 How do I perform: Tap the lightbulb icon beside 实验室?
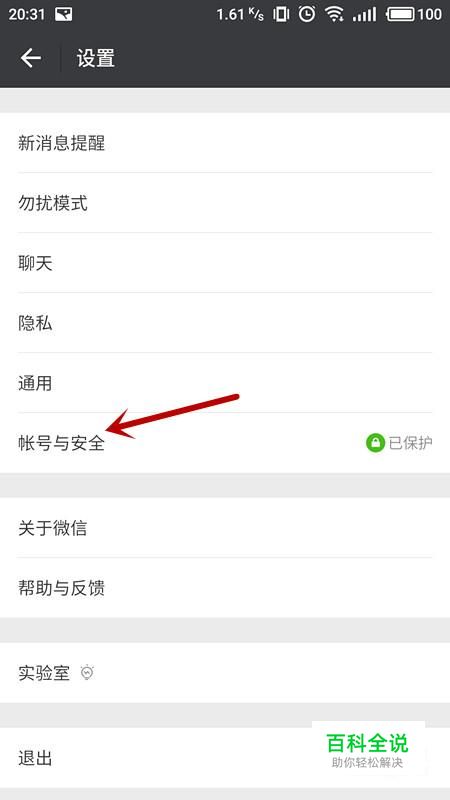[x=88, y=672]
